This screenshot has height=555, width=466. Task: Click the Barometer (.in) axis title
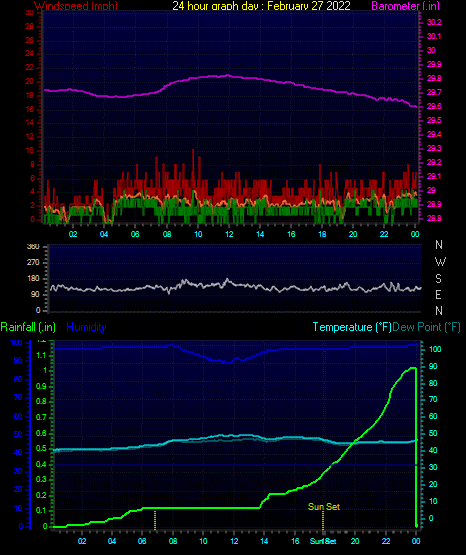405,6
